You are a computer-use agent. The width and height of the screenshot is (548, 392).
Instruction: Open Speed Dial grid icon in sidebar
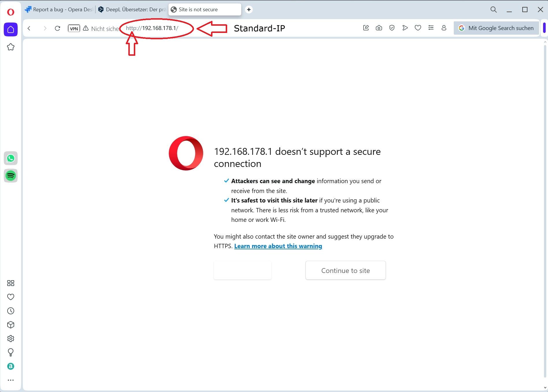point(11,283)
